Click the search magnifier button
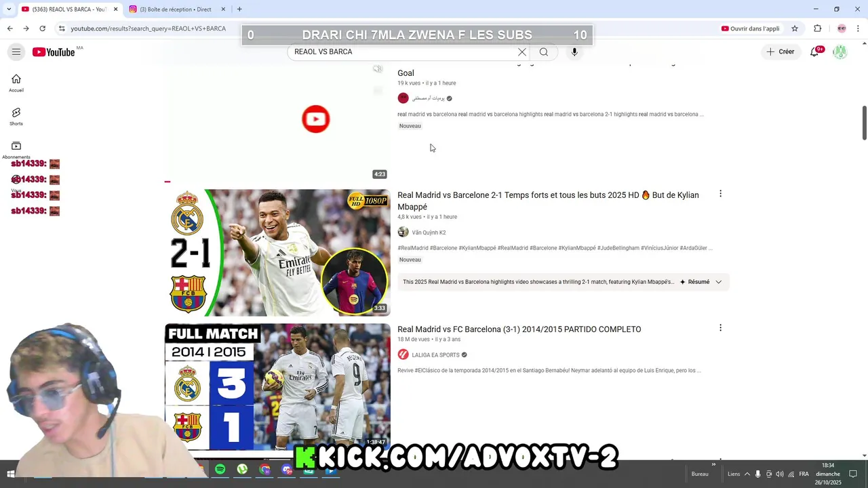Screen dimensions: 868x488 (x=544, y=52)
